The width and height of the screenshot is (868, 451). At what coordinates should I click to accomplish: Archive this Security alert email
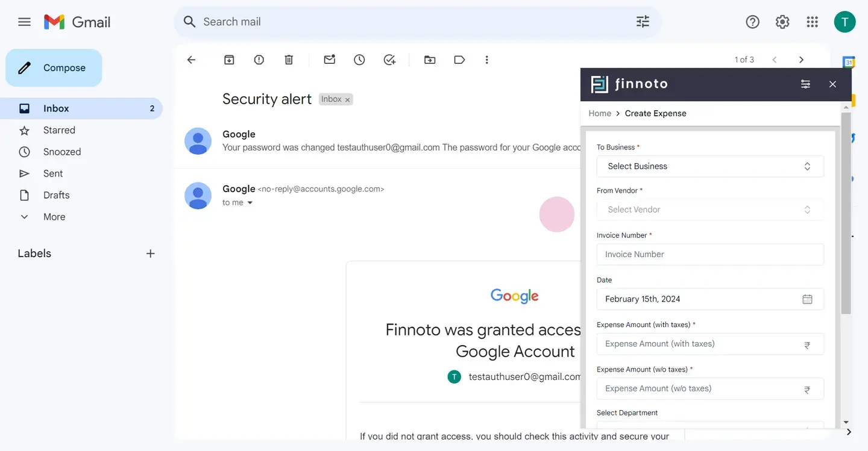click(x=229, y=60)
